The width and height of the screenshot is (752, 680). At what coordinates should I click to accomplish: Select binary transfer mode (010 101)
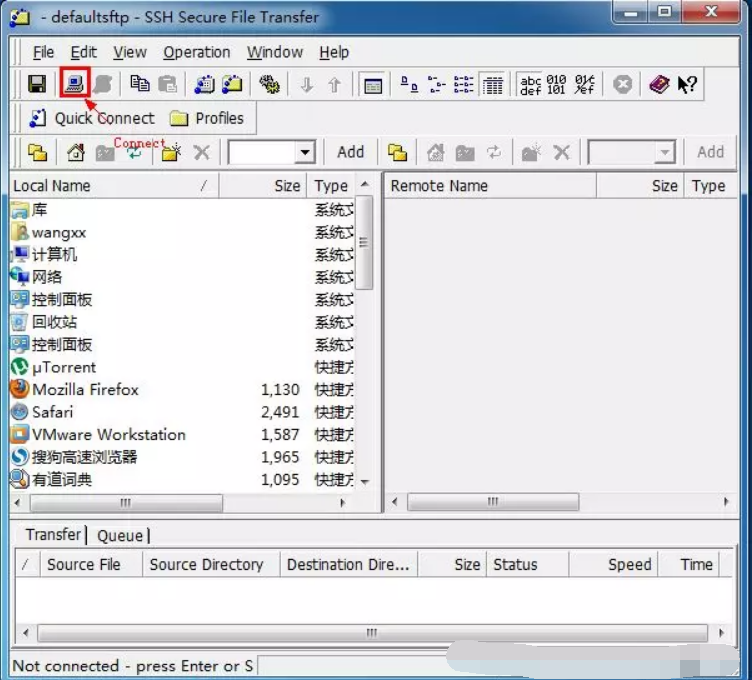[x=557, y=85]
